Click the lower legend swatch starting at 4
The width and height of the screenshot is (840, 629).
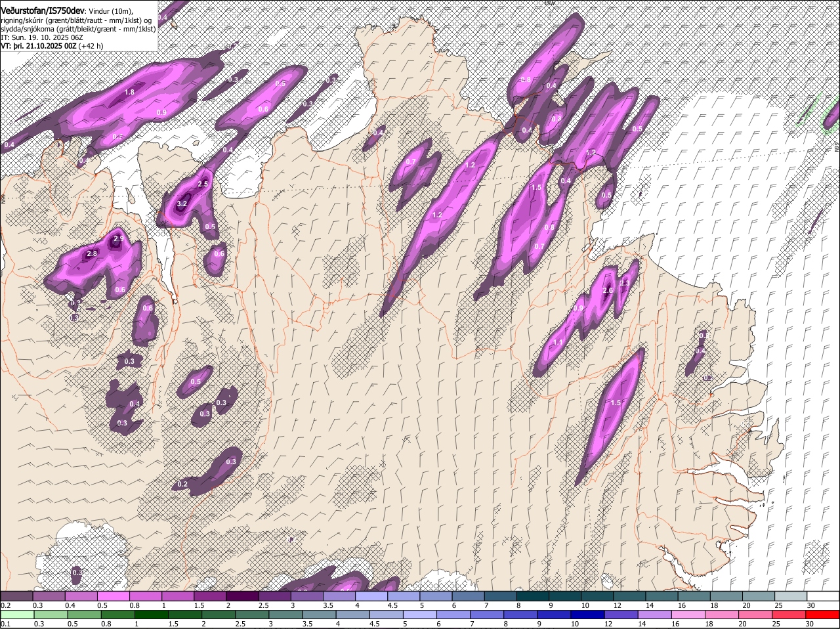click(353, 615)
